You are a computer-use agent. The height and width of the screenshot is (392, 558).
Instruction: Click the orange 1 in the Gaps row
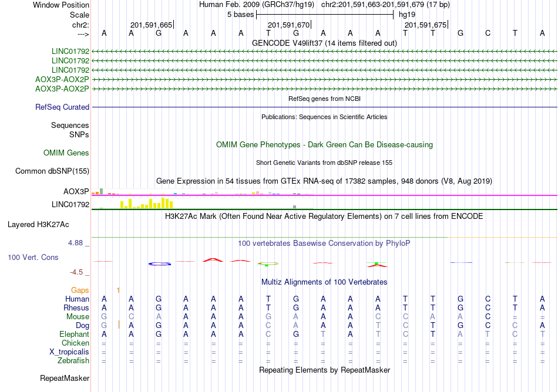pos(118,290)
